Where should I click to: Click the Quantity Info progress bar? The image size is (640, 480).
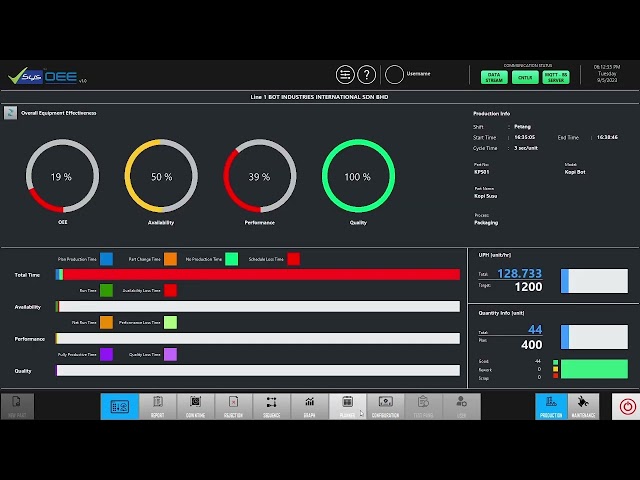[594, 337]
